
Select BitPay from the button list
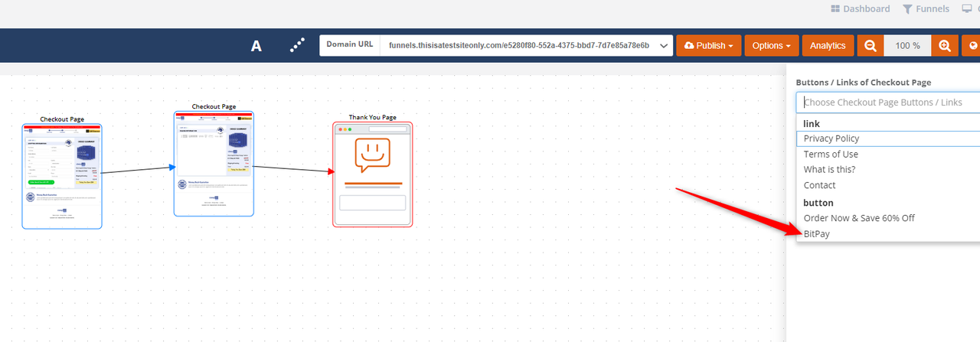click(816, 234)
